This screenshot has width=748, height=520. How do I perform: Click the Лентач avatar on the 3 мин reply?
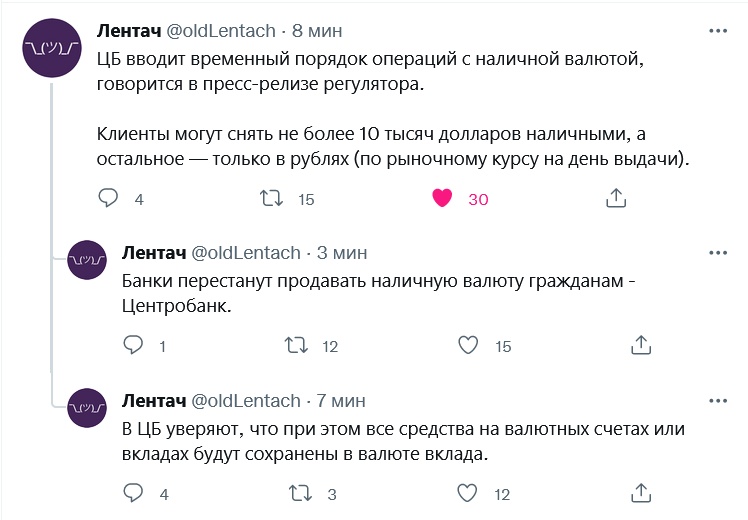pos(86,262)
